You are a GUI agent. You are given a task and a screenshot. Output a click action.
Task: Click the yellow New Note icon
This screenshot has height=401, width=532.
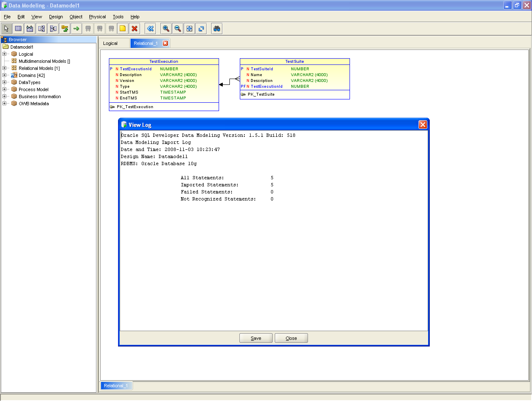123,28
